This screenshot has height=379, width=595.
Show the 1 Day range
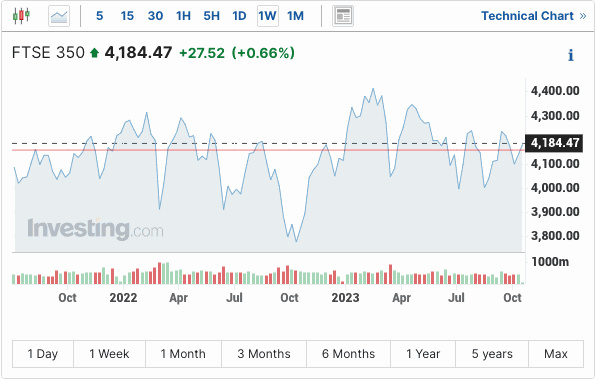[43, 354]
